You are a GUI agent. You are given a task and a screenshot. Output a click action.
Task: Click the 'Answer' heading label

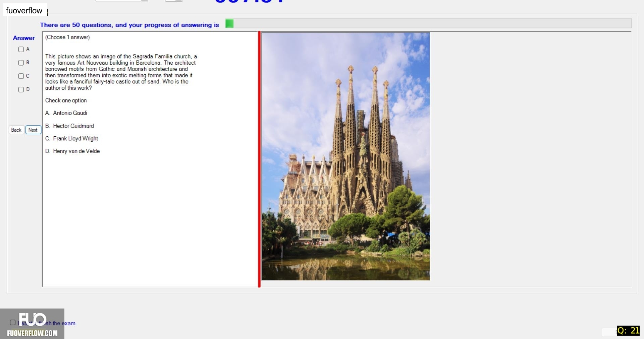point(24,38)
